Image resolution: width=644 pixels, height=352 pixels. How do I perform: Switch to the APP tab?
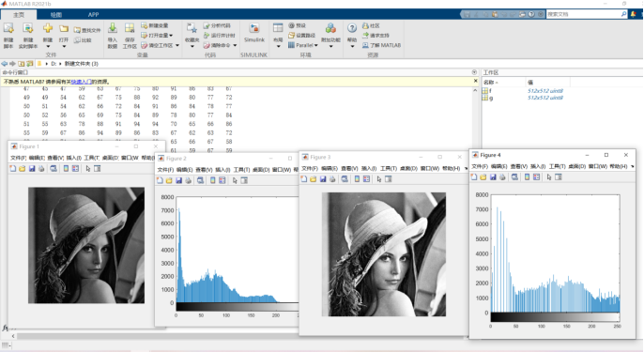tap(93, 14)
